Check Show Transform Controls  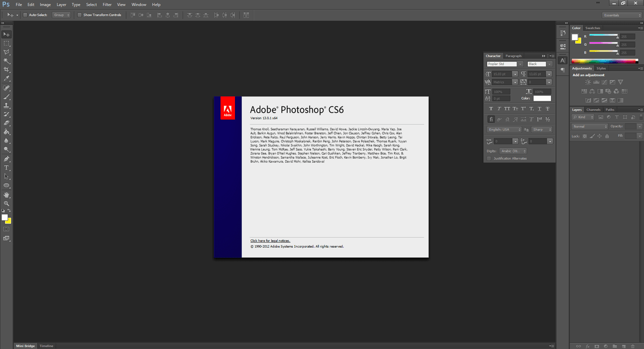(79, 15)
